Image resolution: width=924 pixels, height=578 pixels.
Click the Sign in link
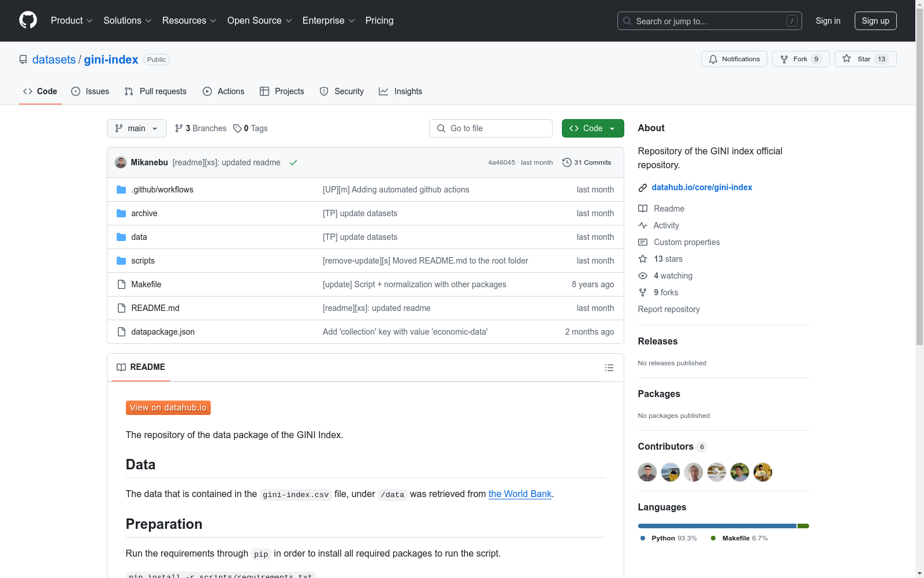[x=828, y=21]
